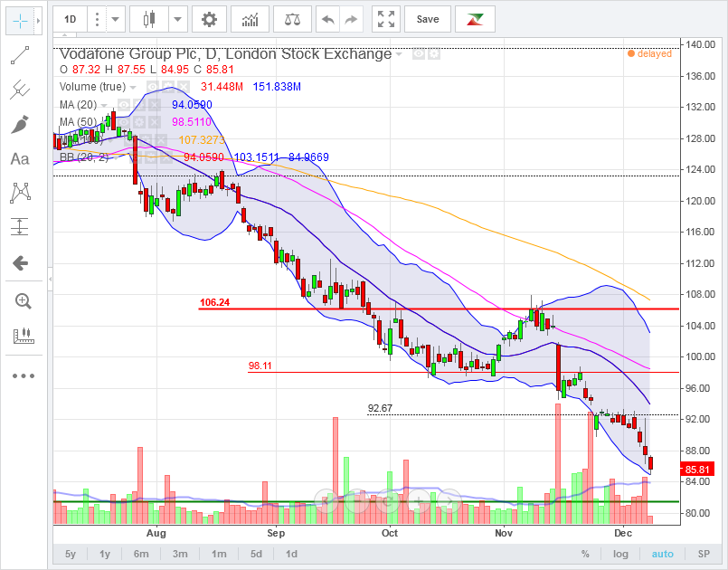Click the back arrow icon in left sidebar
The height and width of the screenshot is (570, 728).
20,263
